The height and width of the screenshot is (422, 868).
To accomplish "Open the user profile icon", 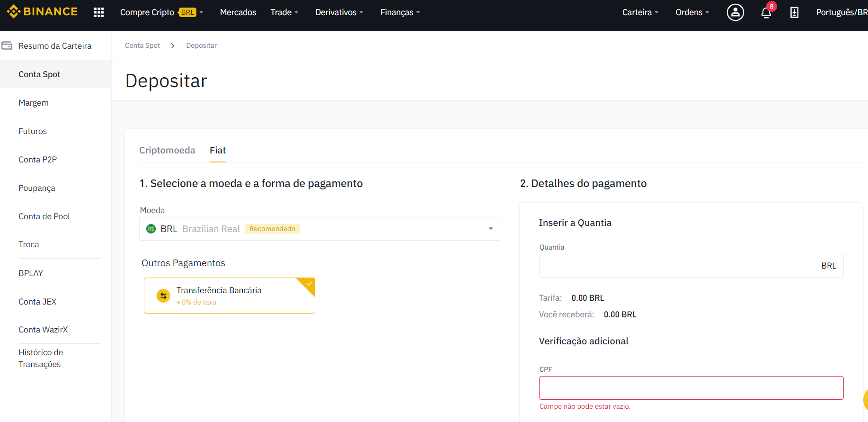I will (735, 12).
